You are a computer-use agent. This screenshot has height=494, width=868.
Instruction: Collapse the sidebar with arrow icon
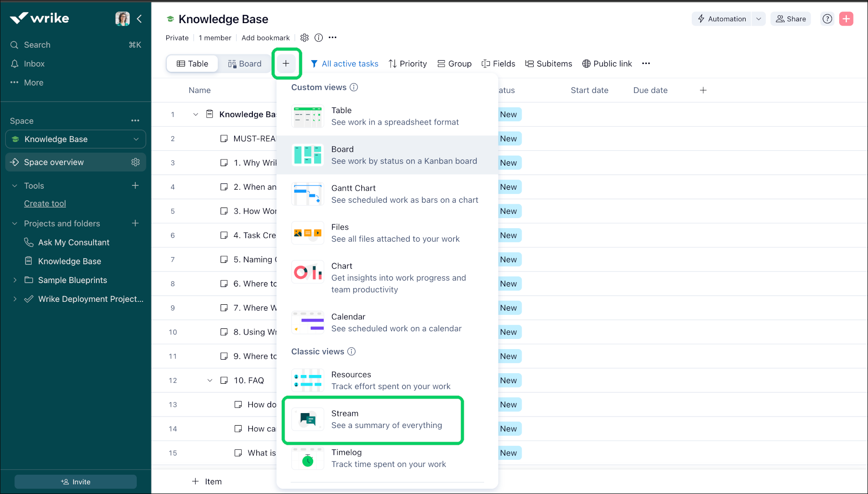139,19
